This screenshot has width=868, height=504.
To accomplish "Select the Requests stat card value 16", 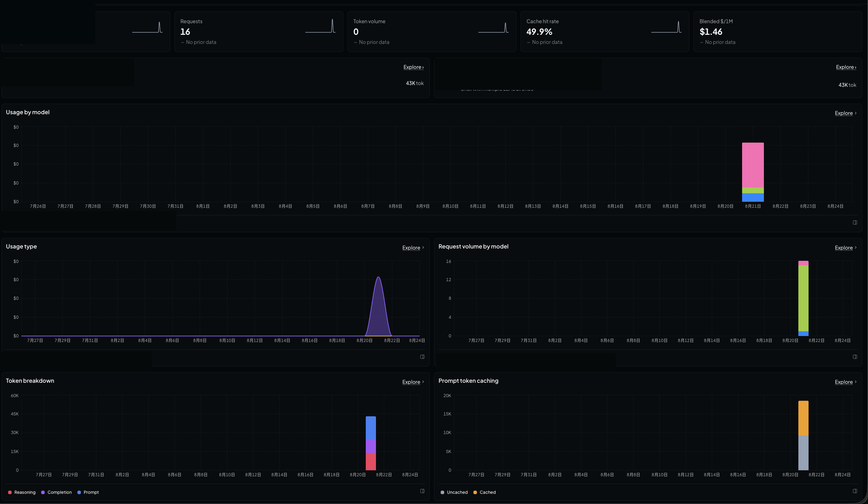I will [x=185, y=32].
